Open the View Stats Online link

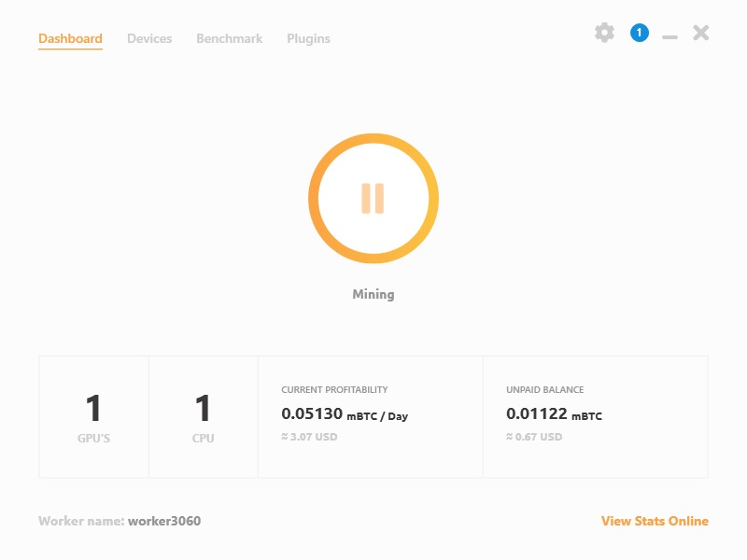[x=655, y=521]
